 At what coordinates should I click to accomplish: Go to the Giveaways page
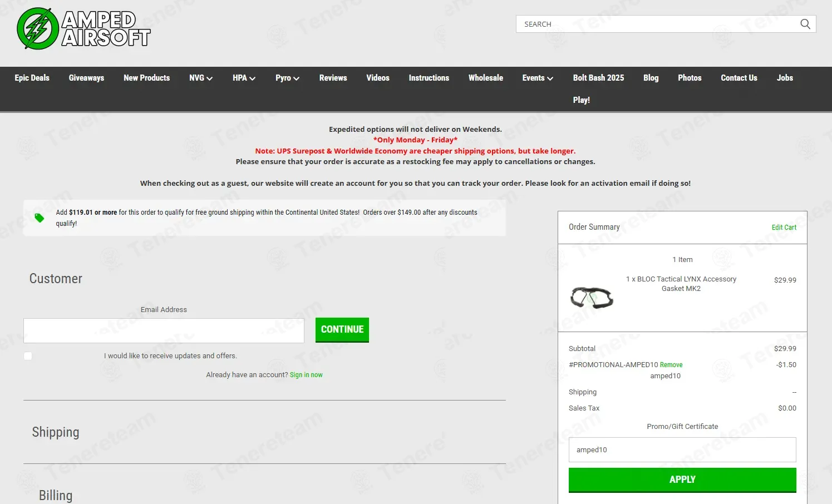[x=86, y=78]
